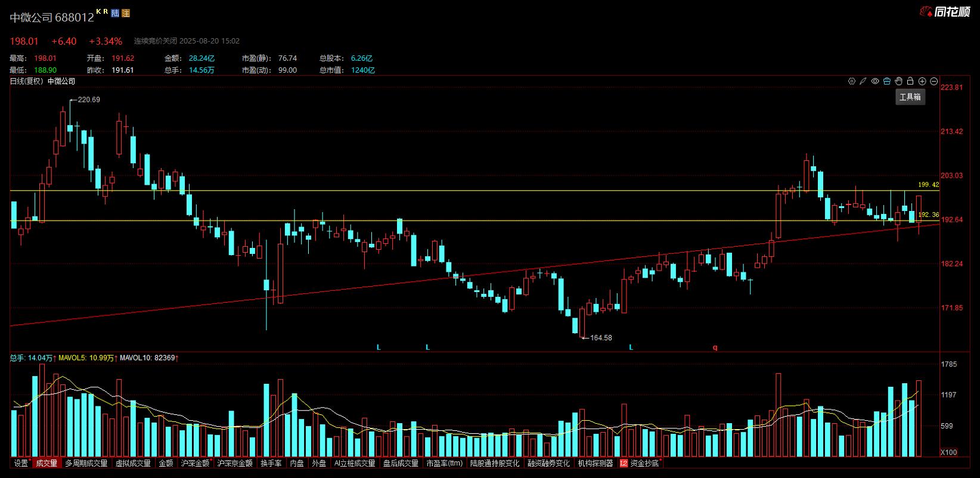The height and width of the screenshot is (478, 980).
Task: Open the 设置 indicator settings tab
Action: pos(21,463)
